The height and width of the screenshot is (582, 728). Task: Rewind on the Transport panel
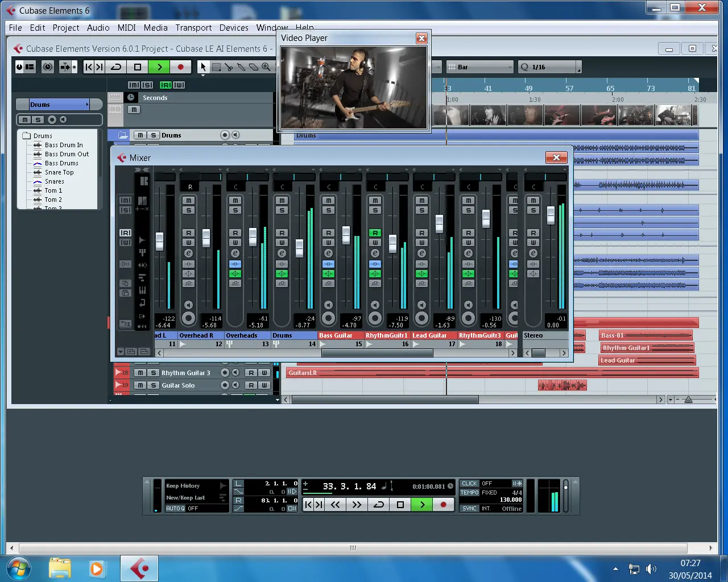[336, 505]
